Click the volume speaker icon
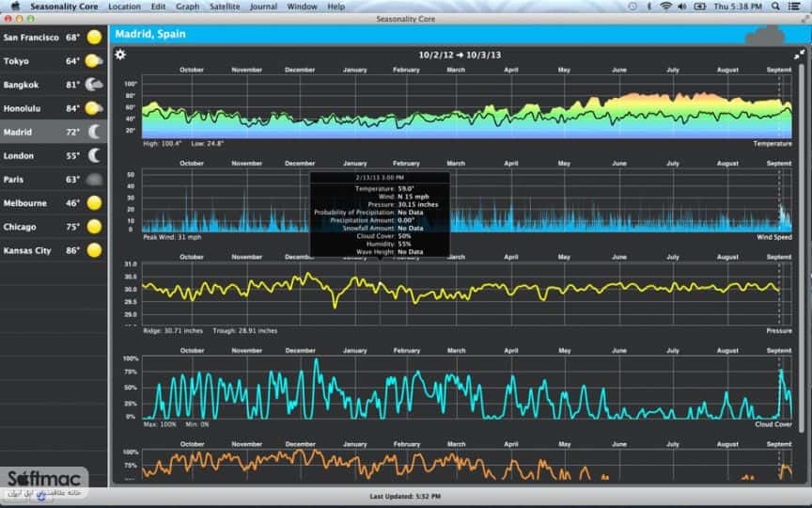This screenshot has height=508, width=812. tap(682, 7)
